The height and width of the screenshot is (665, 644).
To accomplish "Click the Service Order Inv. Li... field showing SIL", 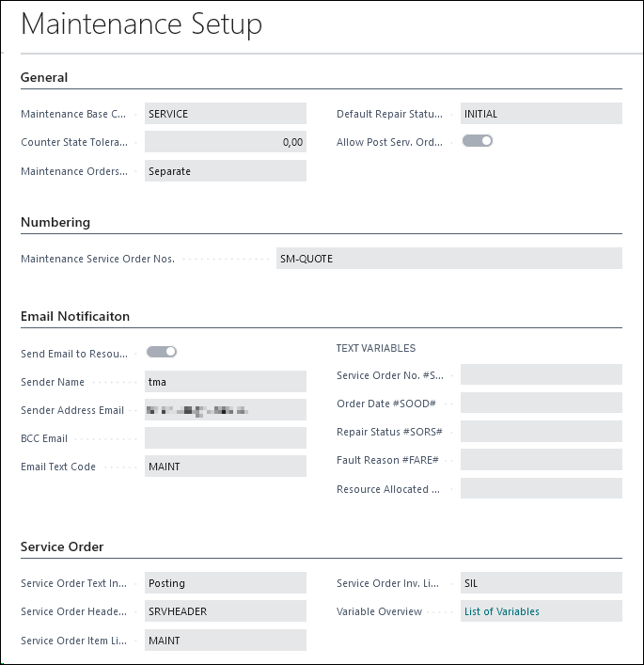I will click(541, 583).
